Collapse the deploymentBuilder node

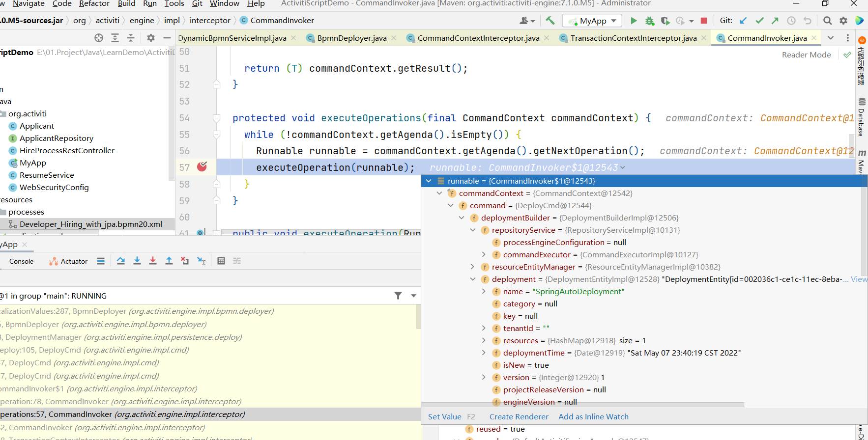coord(462,218)
